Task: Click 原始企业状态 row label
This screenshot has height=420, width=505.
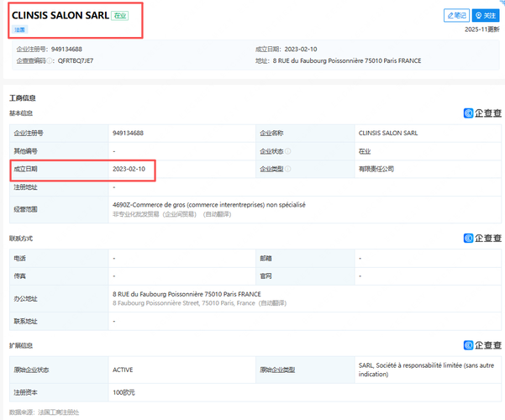Action: 31,370
